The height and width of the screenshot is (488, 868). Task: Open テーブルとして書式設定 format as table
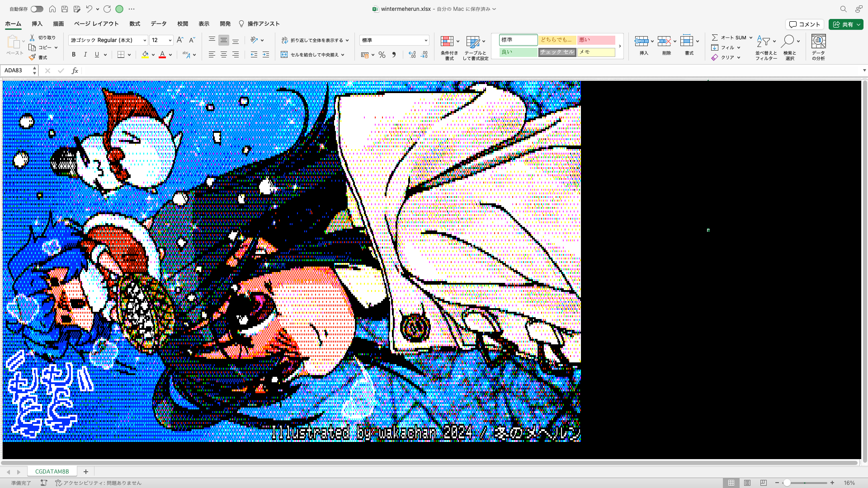475,47
